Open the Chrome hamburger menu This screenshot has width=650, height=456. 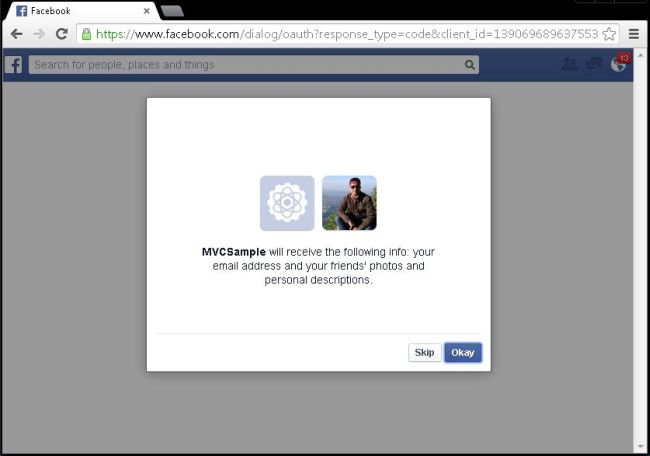(x=633, y=34)
